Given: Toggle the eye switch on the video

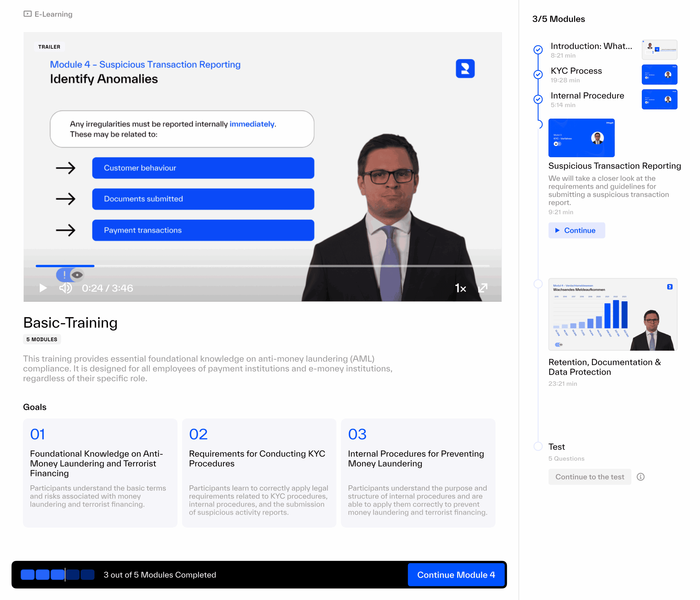Looking at the screenshot, I should [70, 275].
